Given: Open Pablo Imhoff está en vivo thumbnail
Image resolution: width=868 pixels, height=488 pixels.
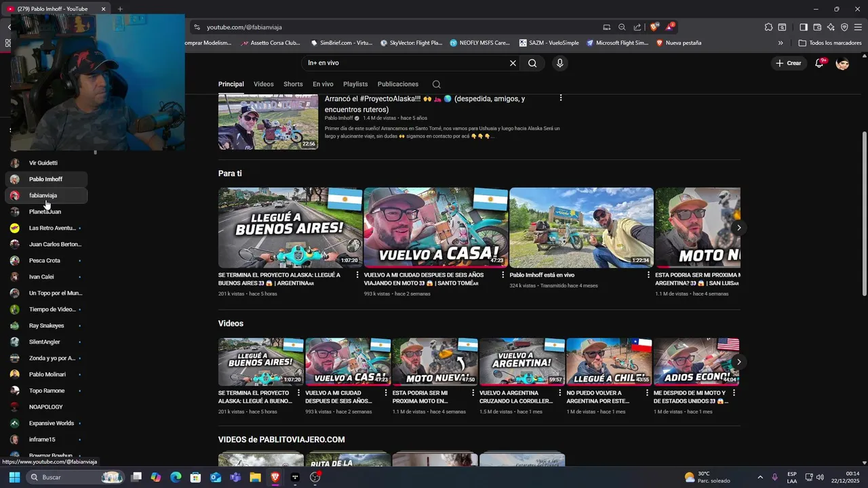Looking at the screenshot, I should (x=582, y=228).
